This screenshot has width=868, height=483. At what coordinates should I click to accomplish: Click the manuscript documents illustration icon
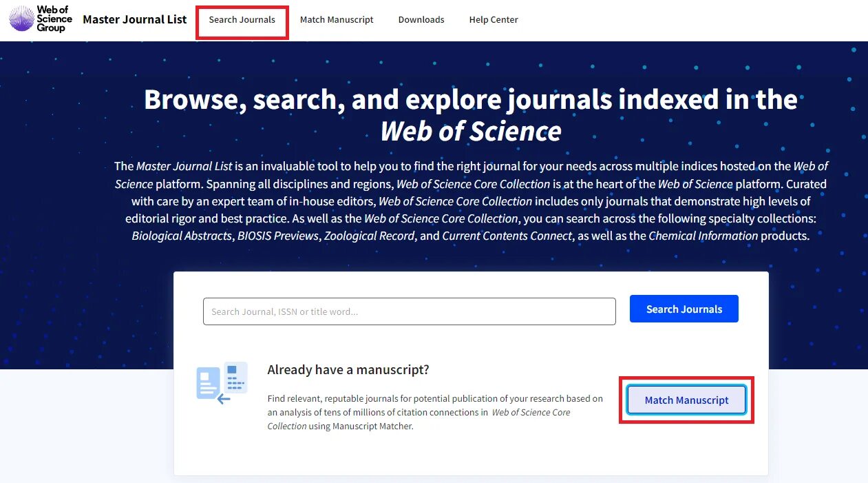222,382
